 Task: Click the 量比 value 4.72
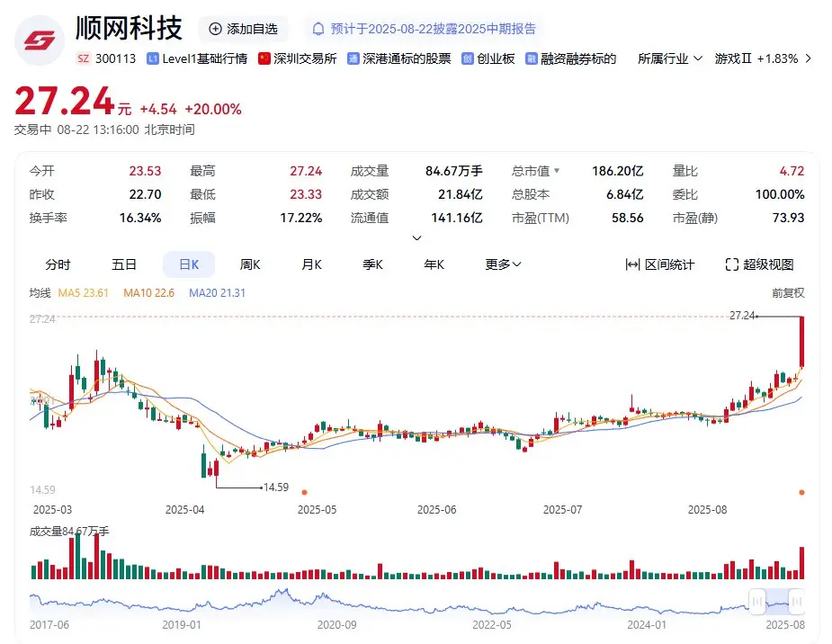coord(792,171)
